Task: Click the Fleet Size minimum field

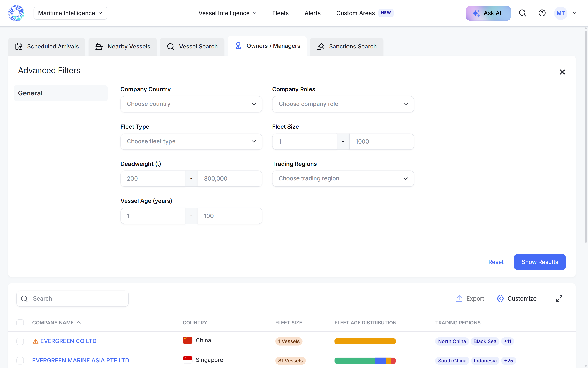Action: [x=304, y=141]
